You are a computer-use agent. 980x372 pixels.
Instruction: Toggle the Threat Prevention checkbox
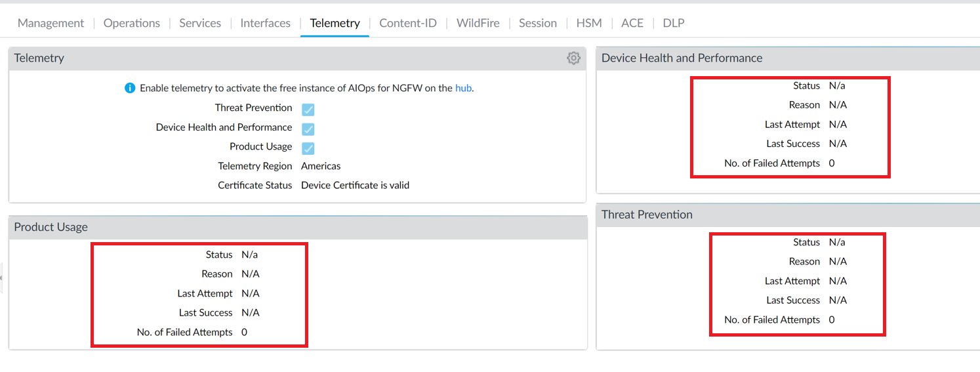tap(308, 110)
